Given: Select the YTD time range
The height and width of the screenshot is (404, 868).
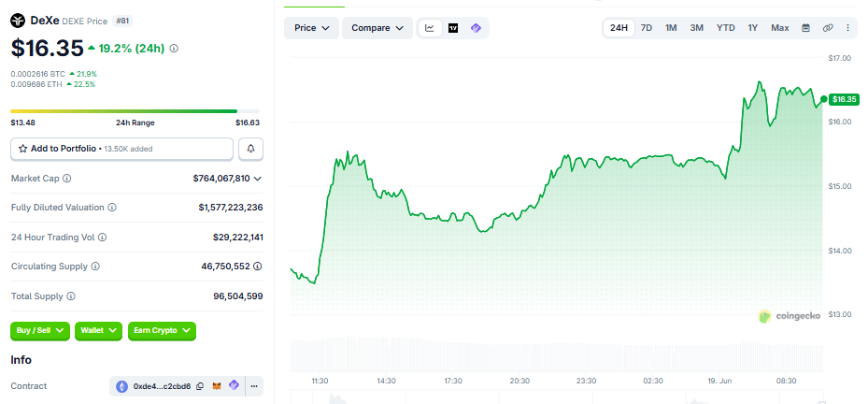Looking at the screenshot, I should click(x=726, y=28).
